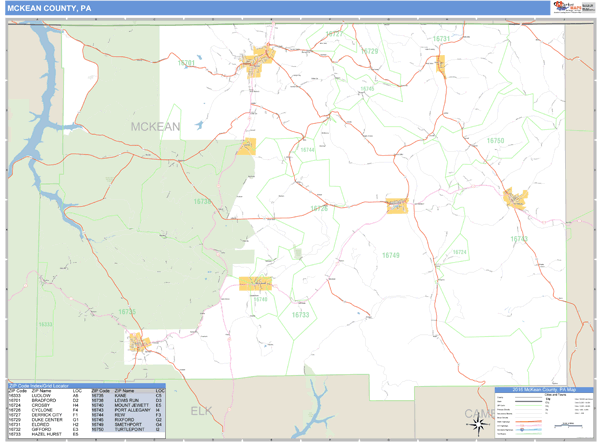Click the compass rose icon
This screenshot has width=600, height=442.
(478, 425)
